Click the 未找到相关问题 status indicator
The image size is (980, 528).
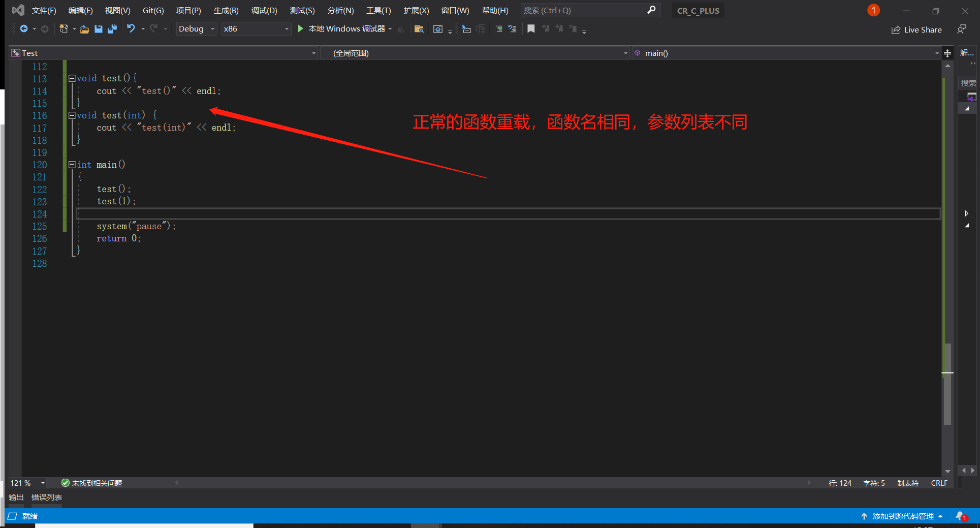[92, 483]
